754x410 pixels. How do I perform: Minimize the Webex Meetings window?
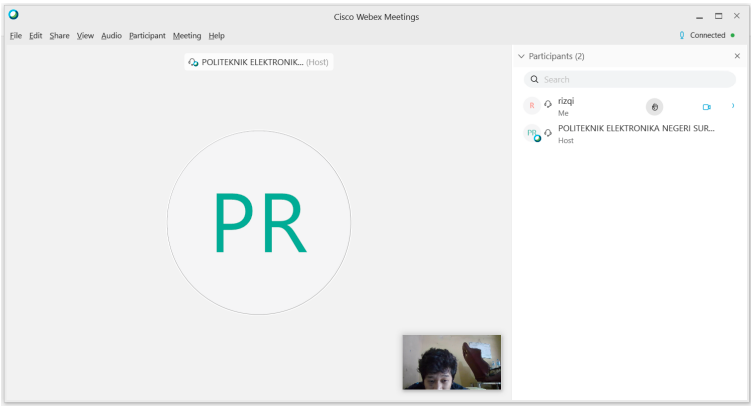[x=700, y=17]
